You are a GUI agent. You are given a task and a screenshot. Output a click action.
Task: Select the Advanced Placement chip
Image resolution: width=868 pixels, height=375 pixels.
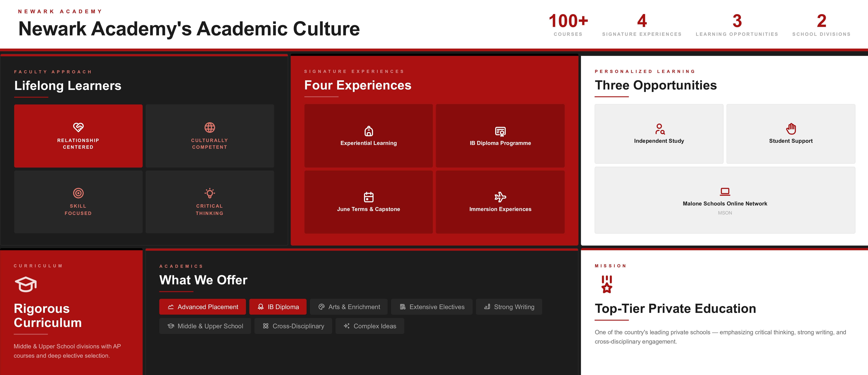coord(203,307)
